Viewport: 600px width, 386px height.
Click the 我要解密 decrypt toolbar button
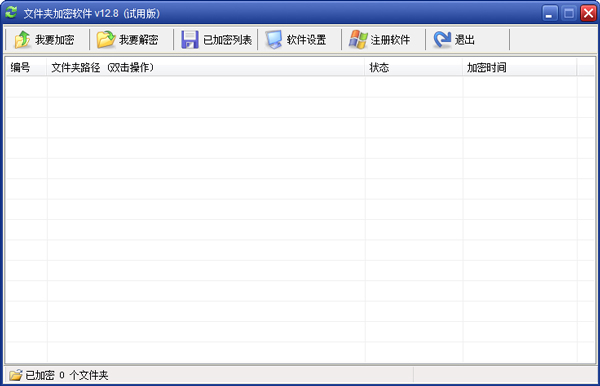coord(132,39)
